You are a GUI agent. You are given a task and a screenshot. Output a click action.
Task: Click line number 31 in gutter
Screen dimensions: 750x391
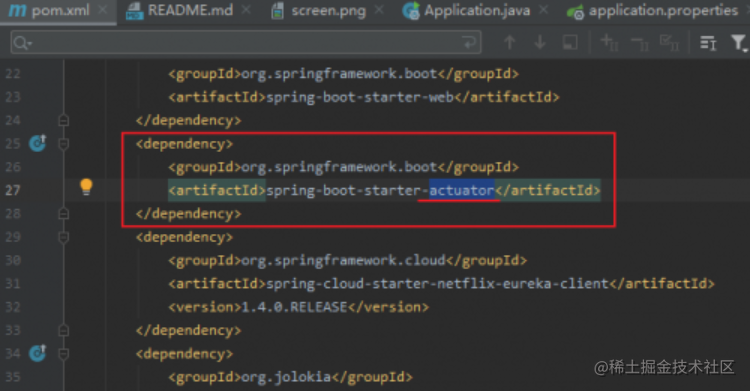pos(13,284)
